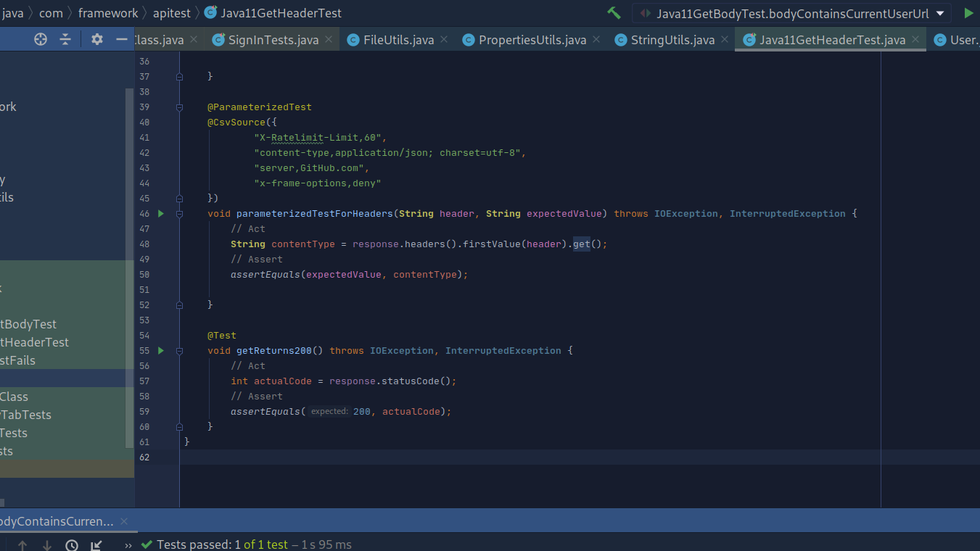980x551 pixels.
Task: Open the project panel settings gear
Action: (97, 39)
